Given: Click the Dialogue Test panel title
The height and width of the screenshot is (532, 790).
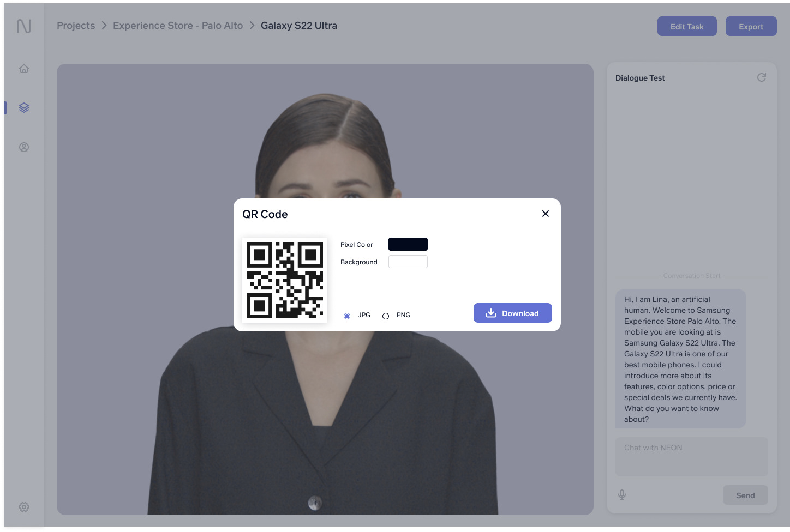Looking at the screenshot, I should pyautogui.click(x=640, y=78).
